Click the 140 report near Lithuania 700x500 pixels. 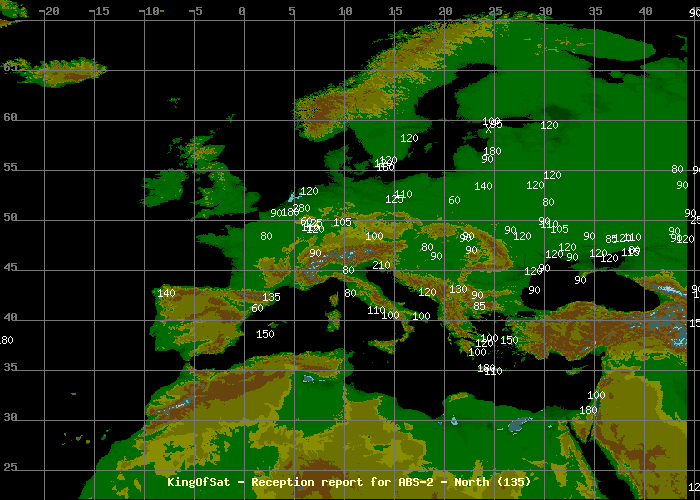tap(483, 186)
